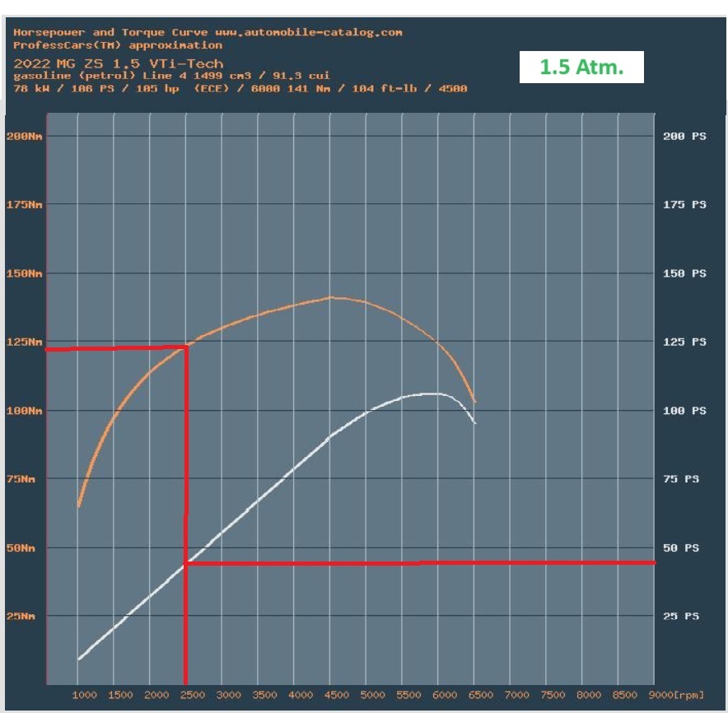Click the 6000 rpm axis label

445,695
